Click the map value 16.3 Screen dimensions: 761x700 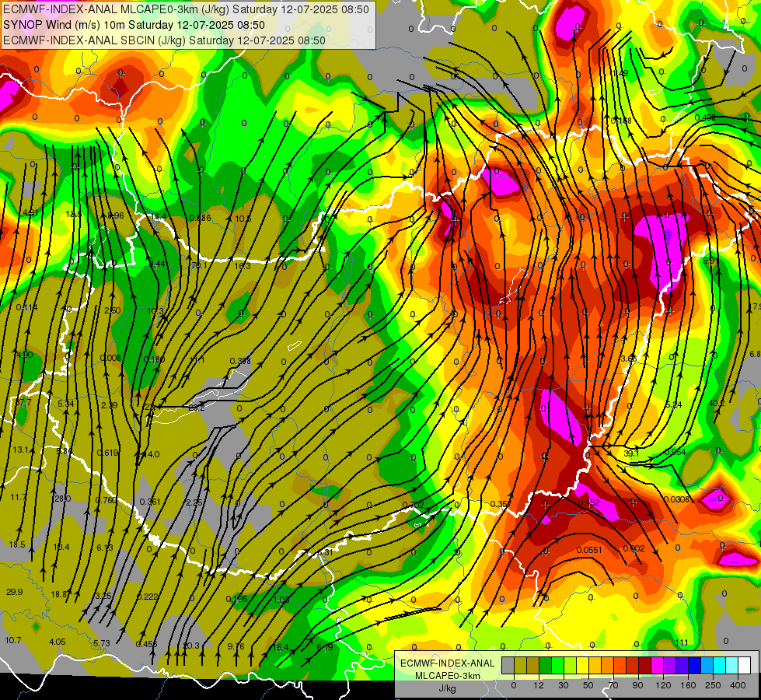tap(243, 266)
